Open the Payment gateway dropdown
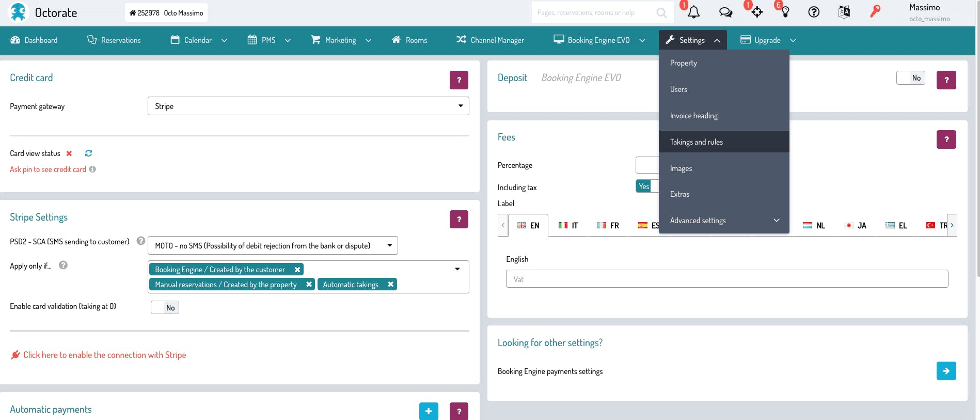This screenshot has height=420, width=980. pyautogui.click(x=308, y=106)
